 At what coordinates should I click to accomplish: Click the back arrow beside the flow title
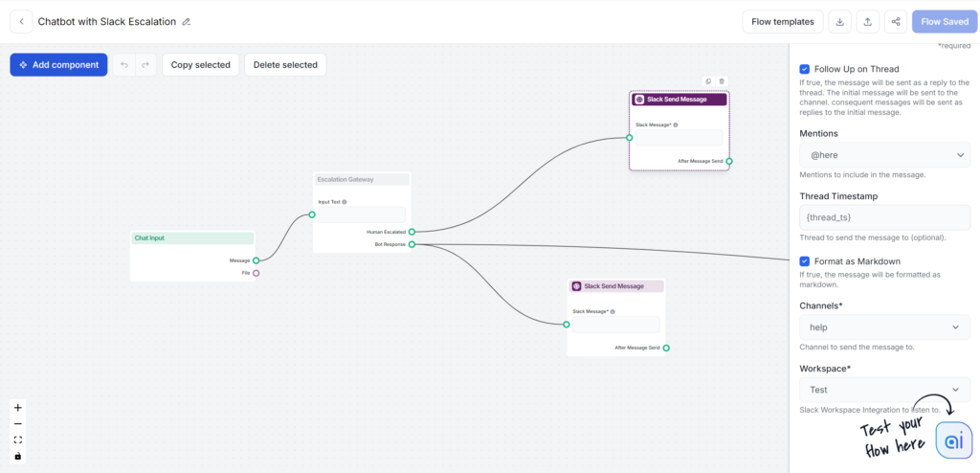point(21,21)
